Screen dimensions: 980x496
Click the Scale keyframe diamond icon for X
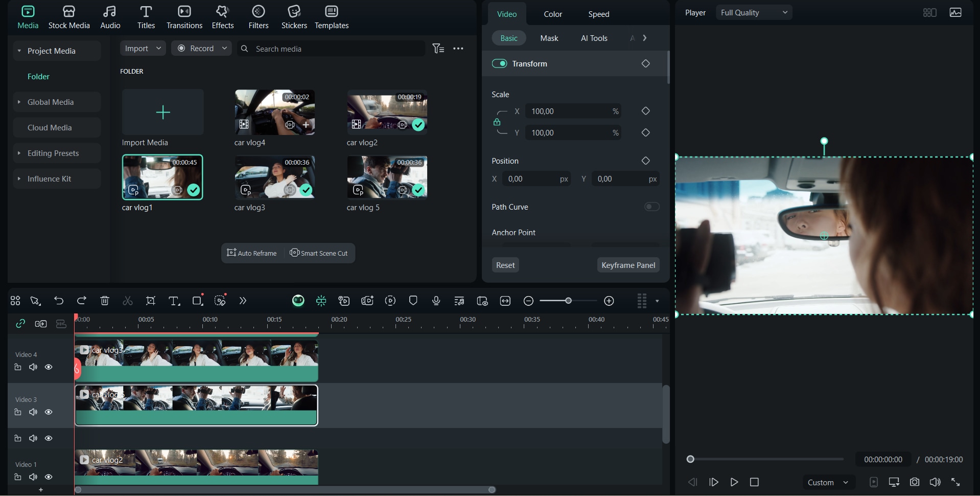[x=646, y=111]
